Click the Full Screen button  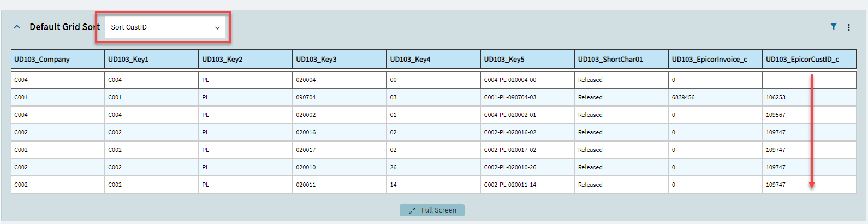tap(432, 210)
